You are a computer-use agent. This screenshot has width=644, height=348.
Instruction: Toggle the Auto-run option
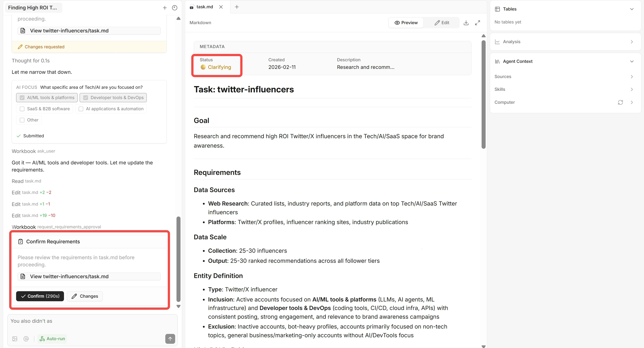52,339
